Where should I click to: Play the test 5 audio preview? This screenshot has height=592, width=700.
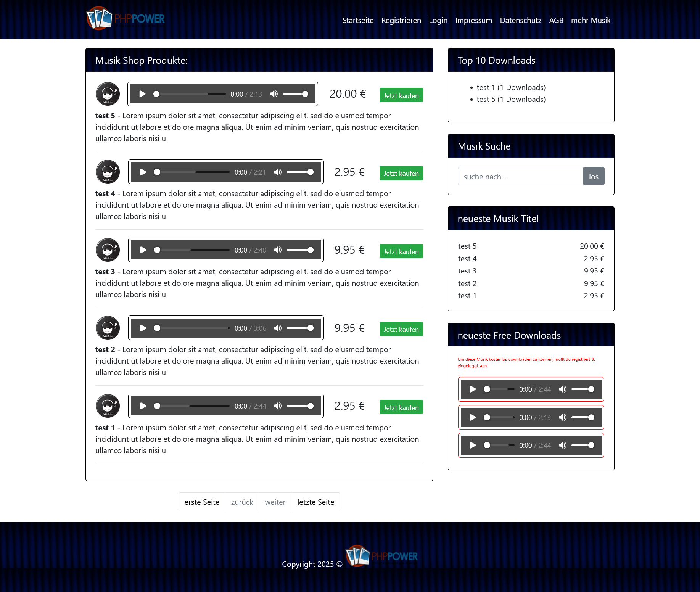(142, 94)
